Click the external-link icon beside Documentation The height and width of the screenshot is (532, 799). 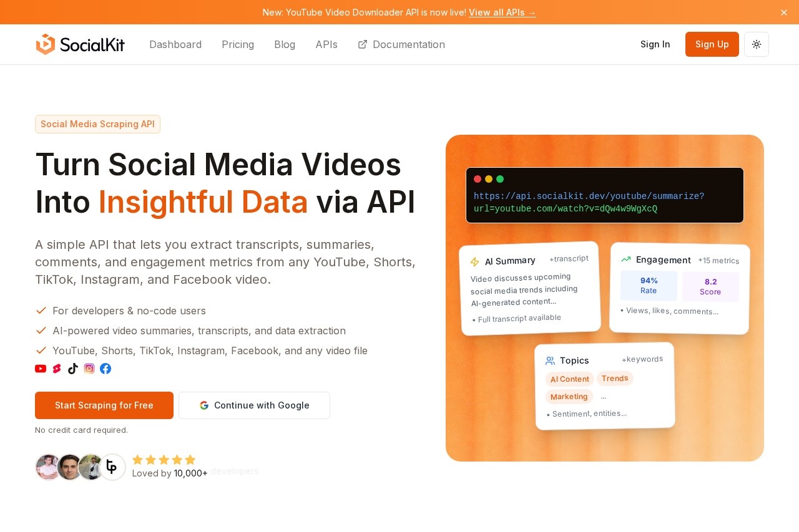pyautogui.click(x=362, y=44)
